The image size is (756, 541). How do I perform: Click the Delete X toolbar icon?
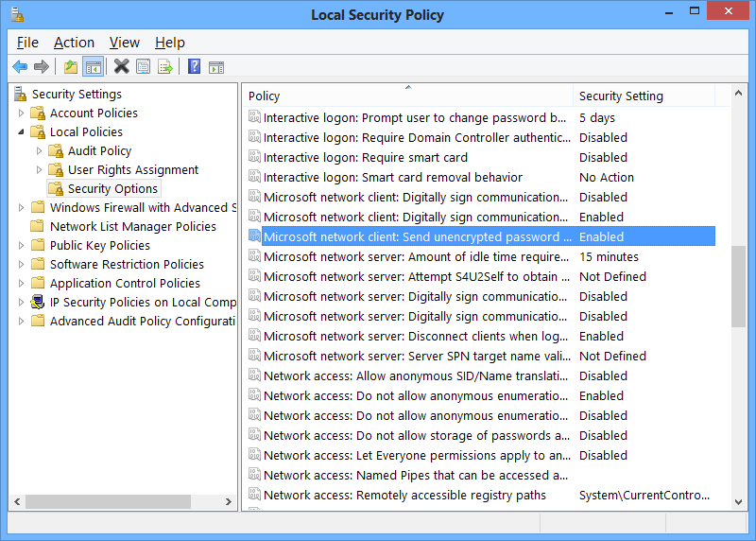tap(122, 66)
